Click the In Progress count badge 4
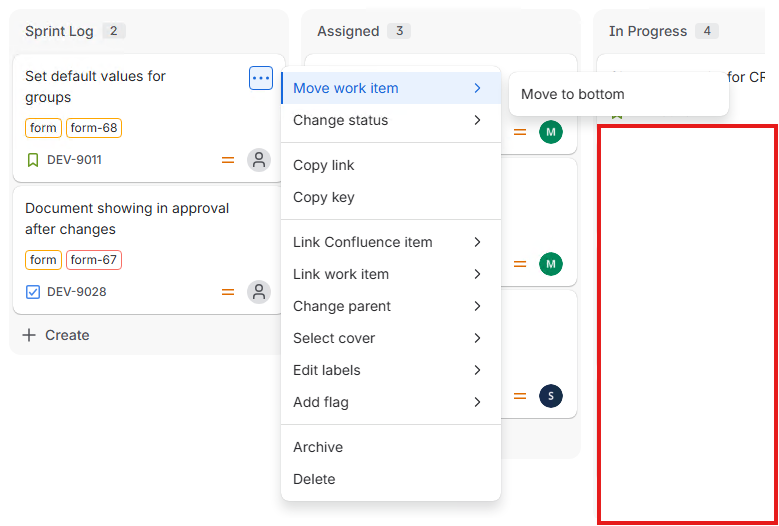779x526 pixels. 707,31
